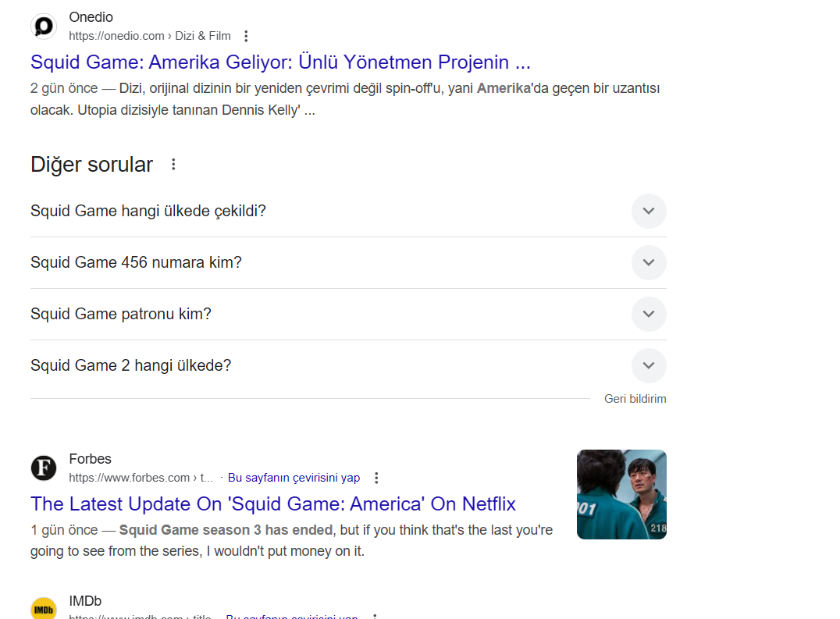Click the IMDb site favicon
The height and width of the screenshot is (619, 840).
pyautogui.click(x=44, y=609)
